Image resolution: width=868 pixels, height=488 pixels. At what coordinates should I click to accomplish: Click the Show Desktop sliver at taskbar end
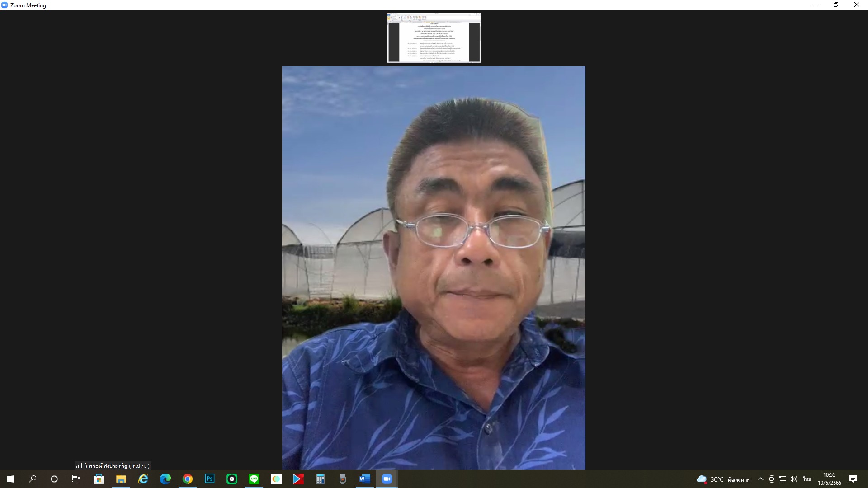tap(867, 479)
